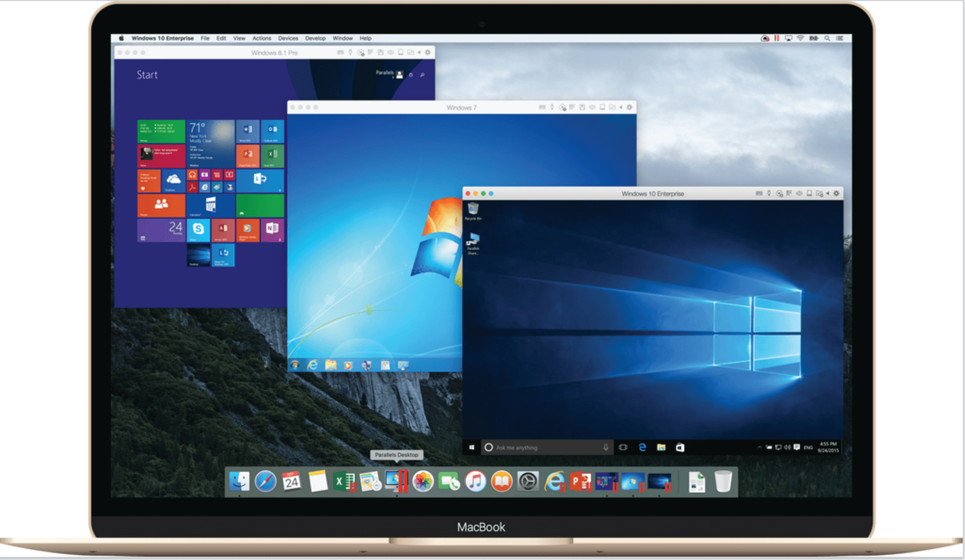Screen dimensions: 965x560
Task: Open Photos from the Dock
Action: click(423, 481)
